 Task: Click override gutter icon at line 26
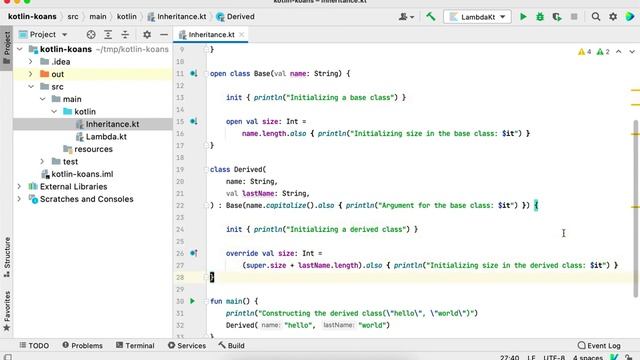193,253
